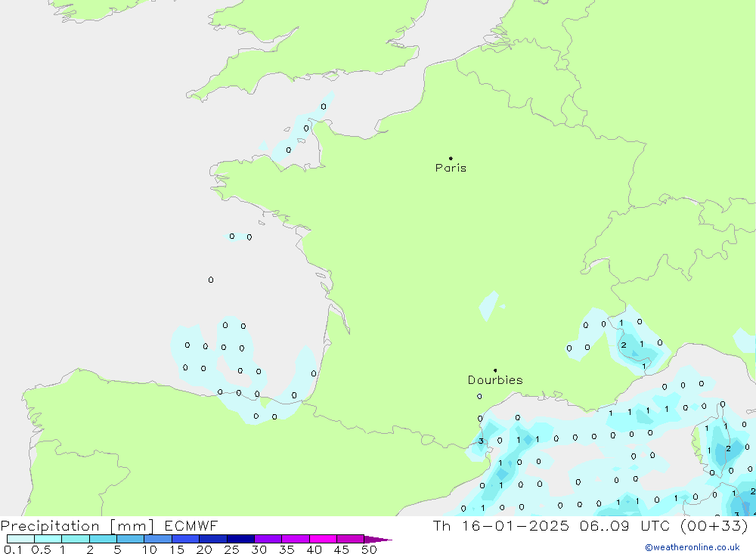This screenshot has width=756, height=554.
Task: Pick the legend swatch between 10 and 15
Action: (x=158, y=539)
